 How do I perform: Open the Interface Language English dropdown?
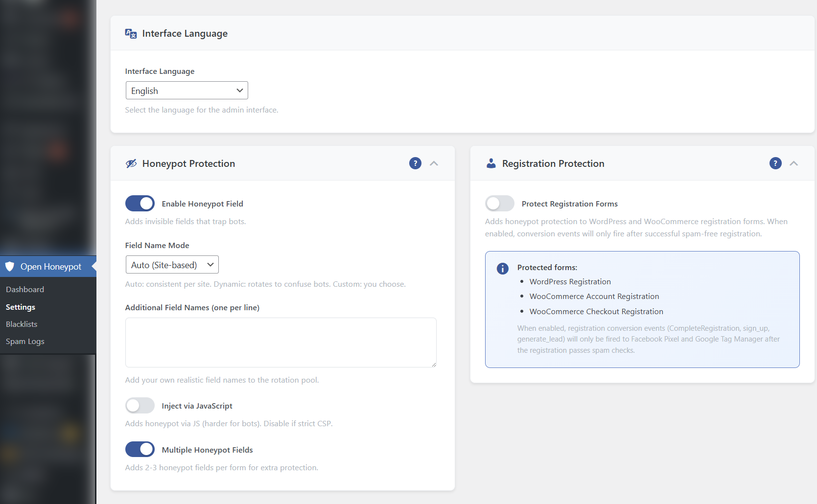[x=187, y=91]
